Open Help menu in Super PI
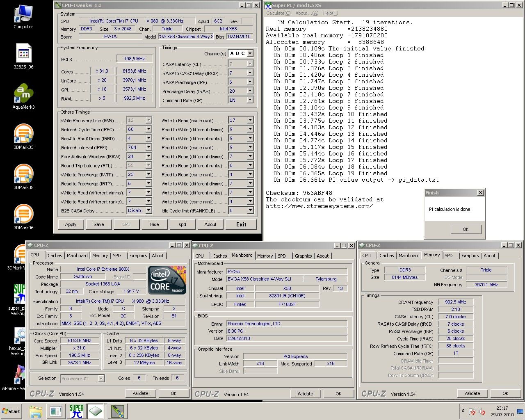Image resolution: width=525 pixels, height=420 pixels. point(330,13)
